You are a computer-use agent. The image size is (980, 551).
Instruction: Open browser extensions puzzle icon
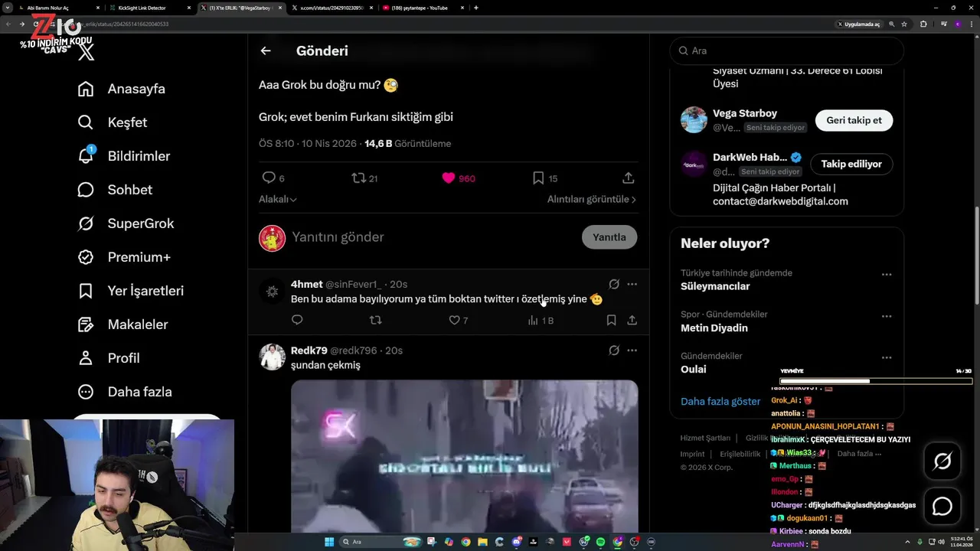tap(923, 24)
